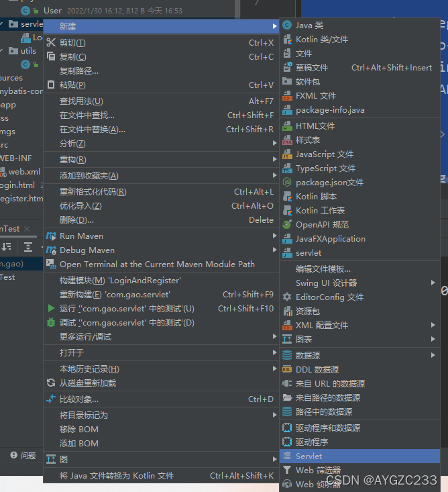The width and height of the screenshot is (448, 492).
Task: Click the 草稿文件 scratch file icon
Action: point(287,68)
